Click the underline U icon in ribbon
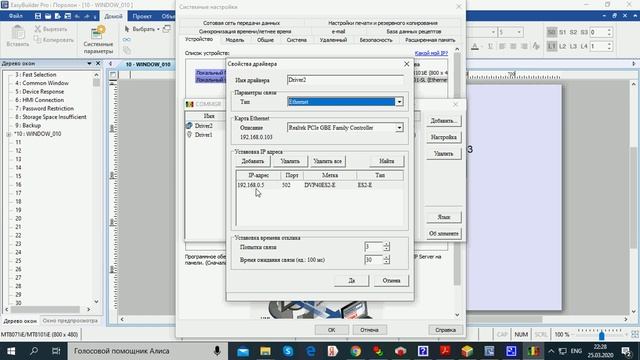640x360 pixels. tap(490, 47)
